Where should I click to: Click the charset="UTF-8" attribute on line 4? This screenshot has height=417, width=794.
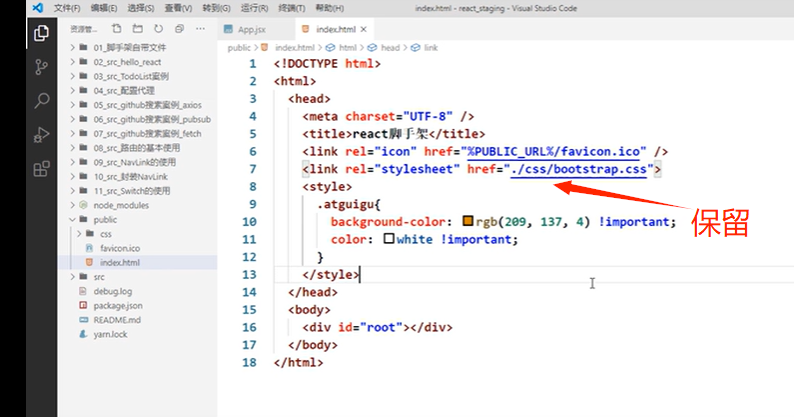click(399, 117)
